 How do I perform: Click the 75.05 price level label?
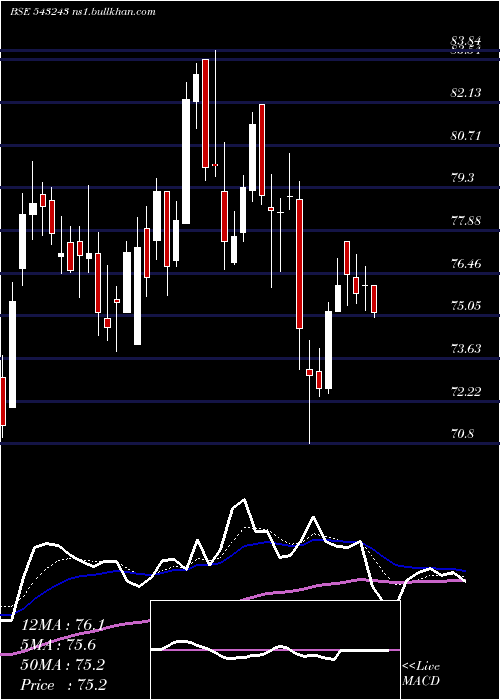pyautogui.click(x=466, y=306)
